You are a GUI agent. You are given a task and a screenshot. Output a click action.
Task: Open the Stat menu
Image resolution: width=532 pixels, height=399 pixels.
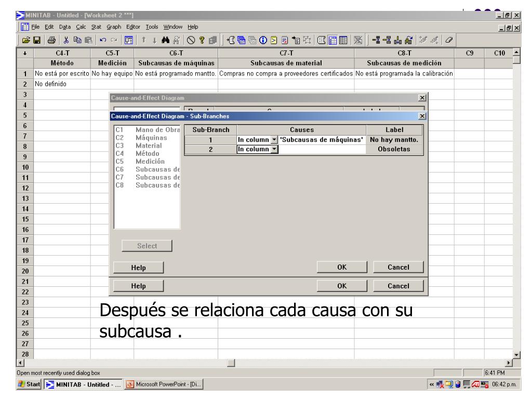point(96,27)
